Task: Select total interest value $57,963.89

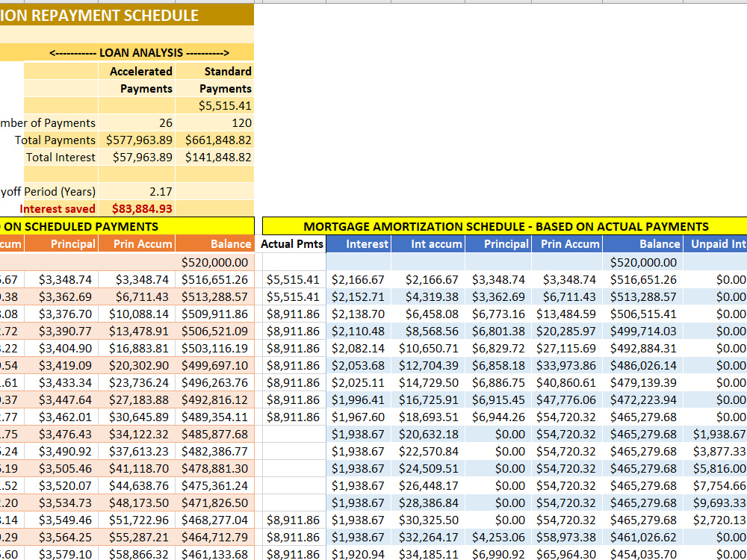Action: tap(137, 157)
